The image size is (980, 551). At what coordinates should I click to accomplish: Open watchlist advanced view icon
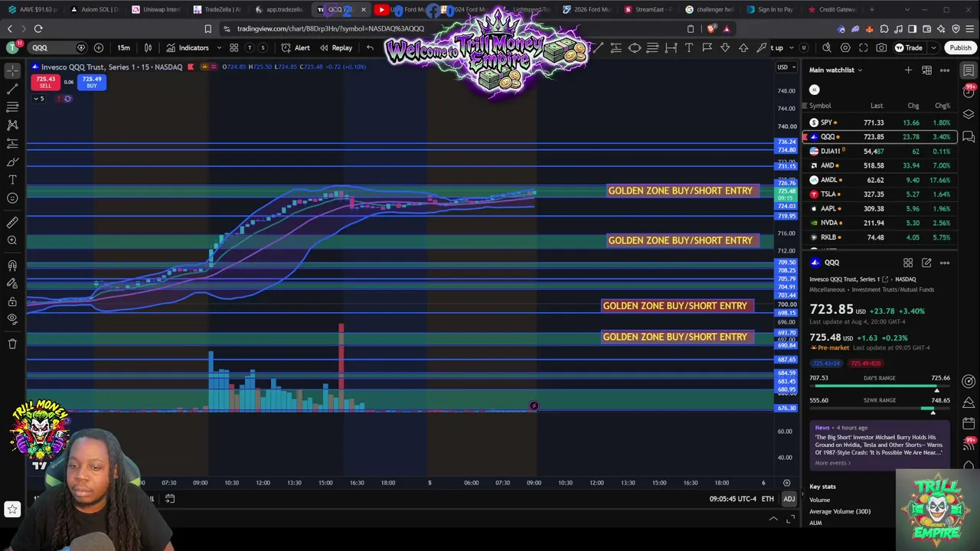(926, 70)
